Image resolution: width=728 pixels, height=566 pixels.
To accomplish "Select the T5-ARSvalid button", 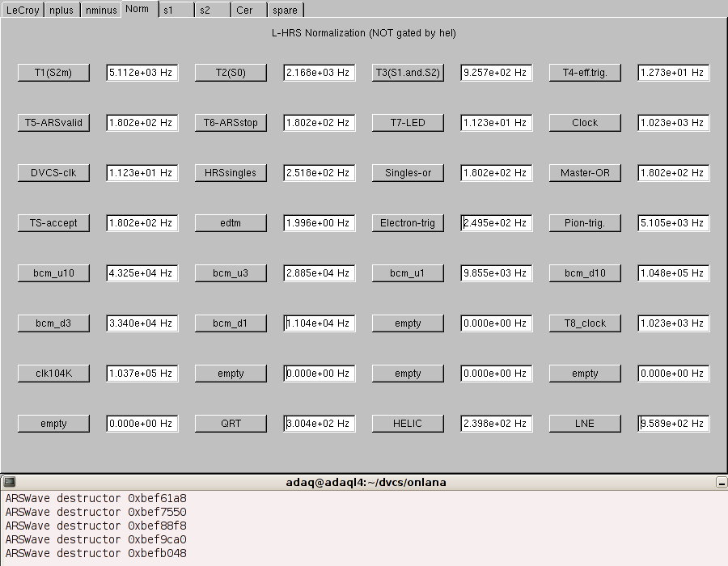I will [x=53, y=122].
